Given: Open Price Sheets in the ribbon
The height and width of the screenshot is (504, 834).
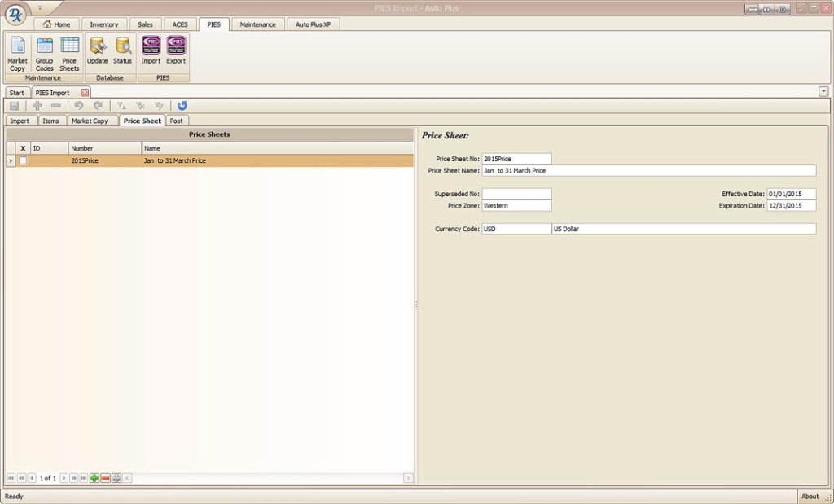Looking at the screenshot, I should tap(69, 54).
